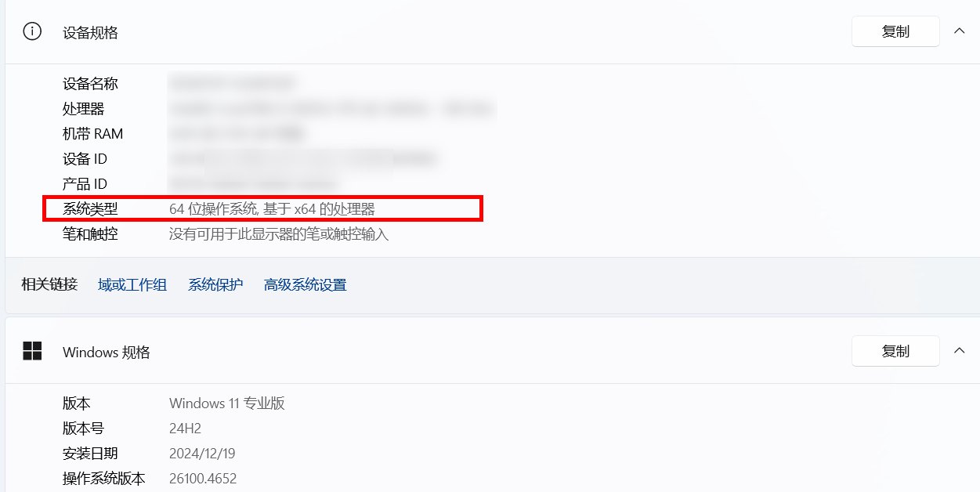The height and width of the screenshot is (492, 980).
Task: Click the 笔和触控 row description
Action: 279,234
